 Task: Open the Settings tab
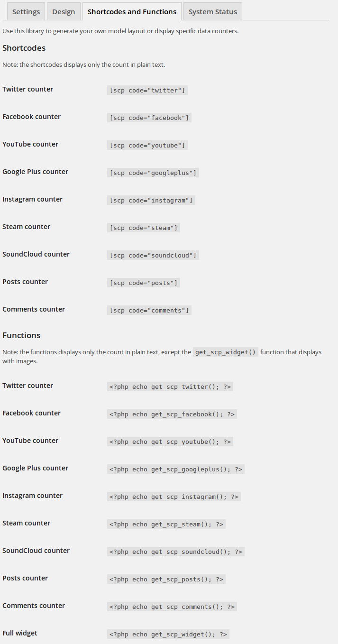pos(26,12)
